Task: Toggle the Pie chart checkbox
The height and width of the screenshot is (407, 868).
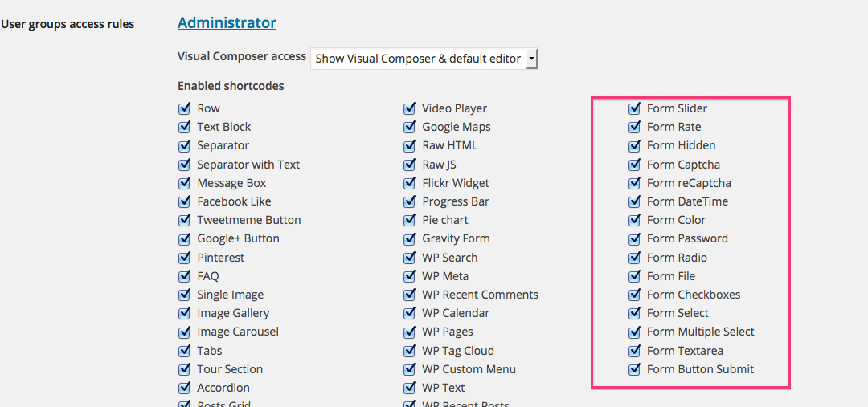Action: click(409, 220)
